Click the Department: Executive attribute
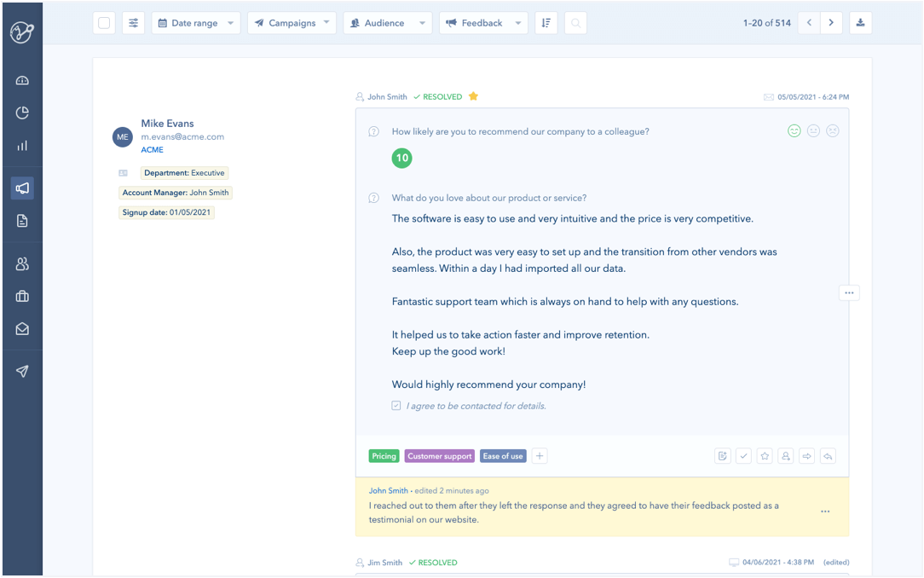The image size is (924, 578). click(x=184, y=173)
